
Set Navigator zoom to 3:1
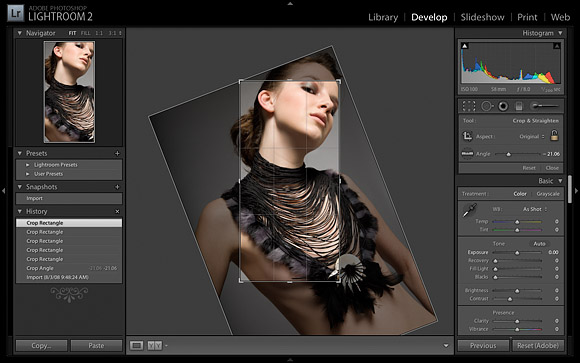(x=112, y=33)
